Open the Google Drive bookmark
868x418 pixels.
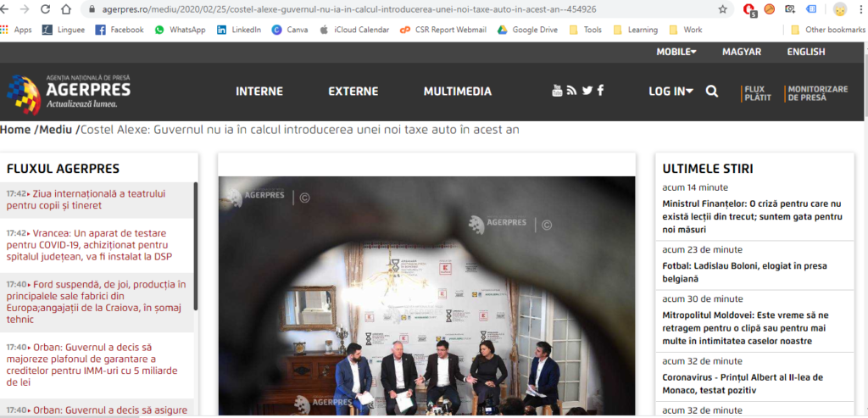tap(527, 30)
